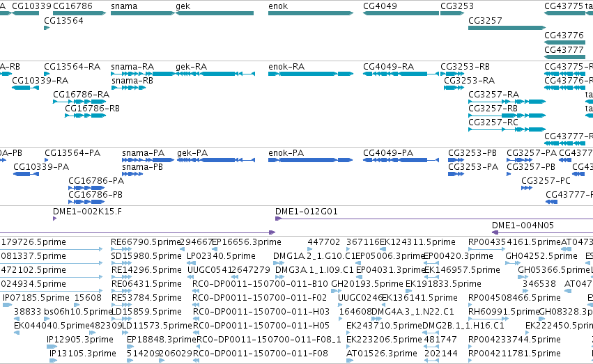
Task: Select the CG43776 gene label
Action: pos(564,35)
